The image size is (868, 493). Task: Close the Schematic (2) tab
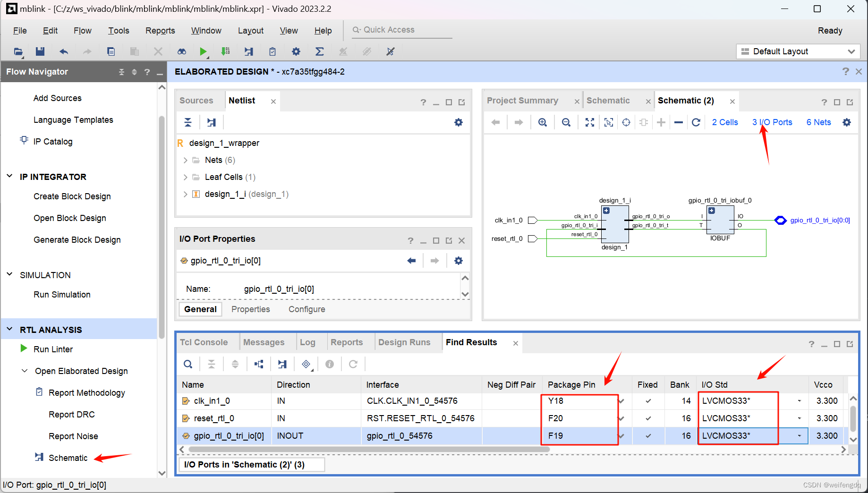pos(732,102)
